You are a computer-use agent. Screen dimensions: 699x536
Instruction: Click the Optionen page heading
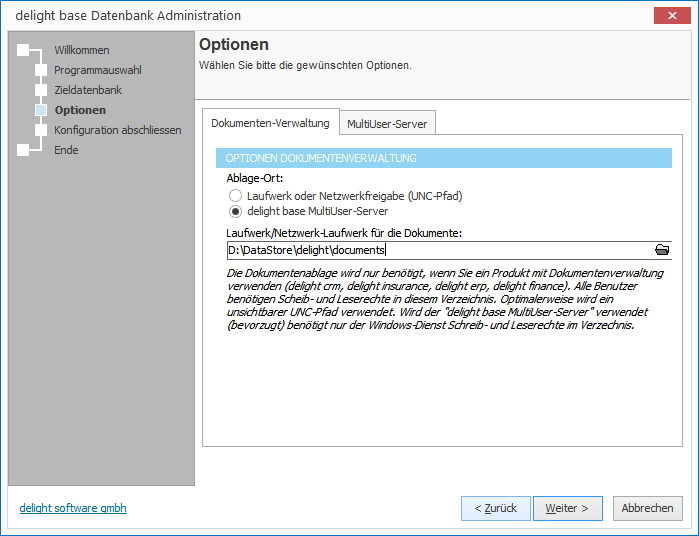[x=234, y=45]
